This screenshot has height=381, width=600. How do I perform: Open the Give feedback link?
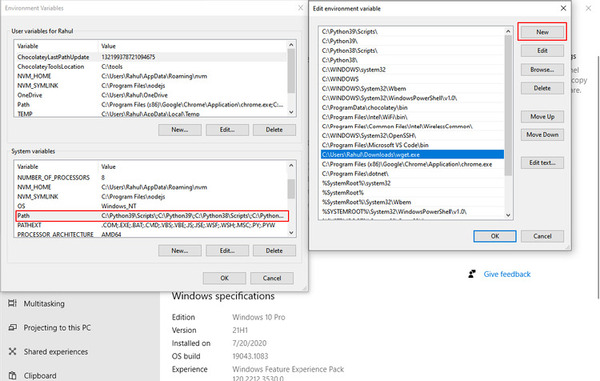[507, 274]
